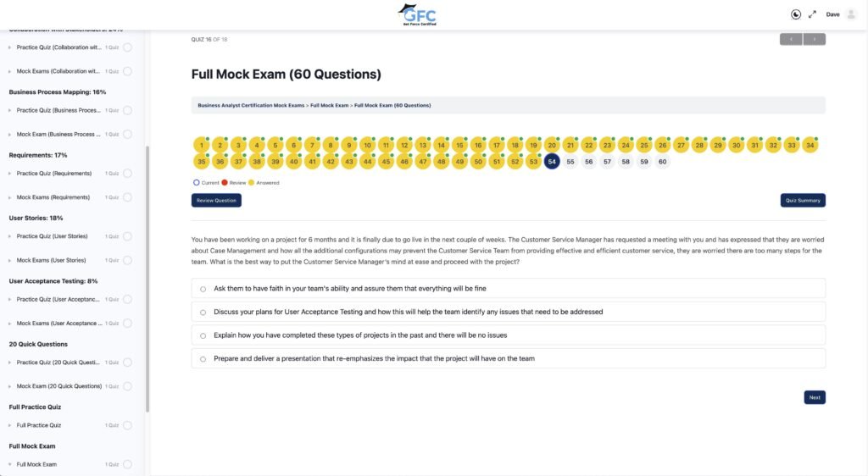Open Practice Quiz (Requirements) lesson
The height and width of the screenshot is (476, 868).
click(x=53, y=173)
